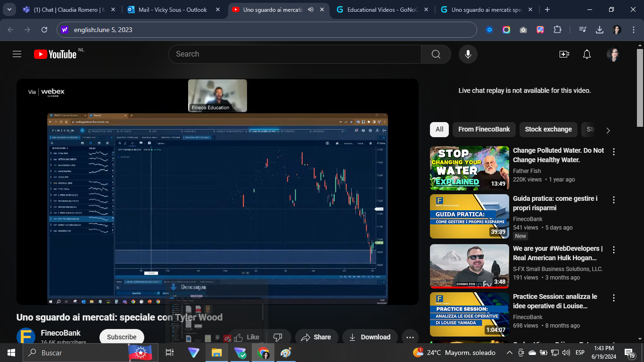Open Practice Session Louise Yamada thumbnail

point(470,314)
